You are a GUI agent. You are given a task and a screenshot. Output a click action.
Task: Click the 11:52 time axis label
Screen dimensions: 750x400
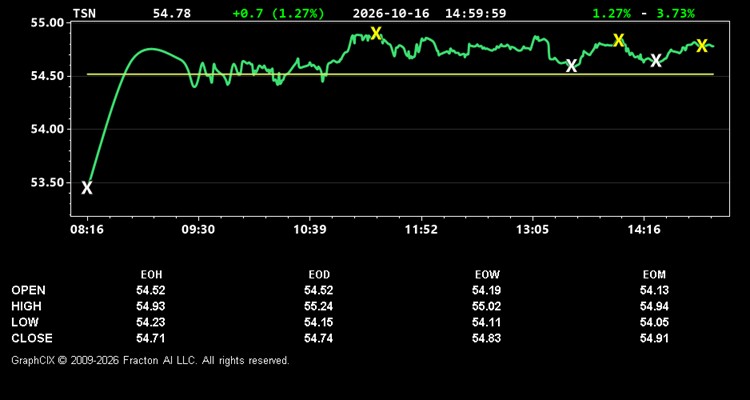coord(421,230)
